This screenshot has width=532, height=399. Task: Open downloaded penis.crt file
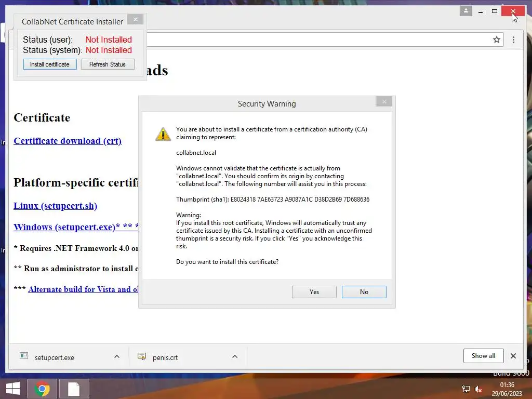pos(165,357)
